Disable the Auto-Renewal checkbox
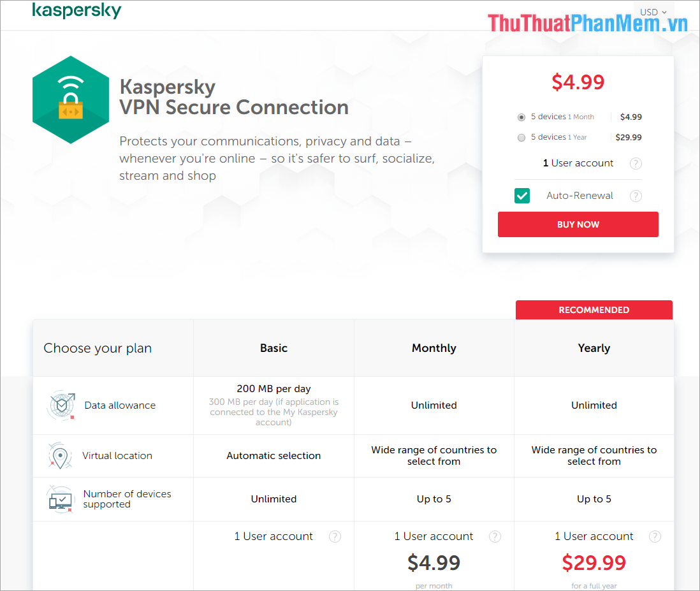 [522, 196]
